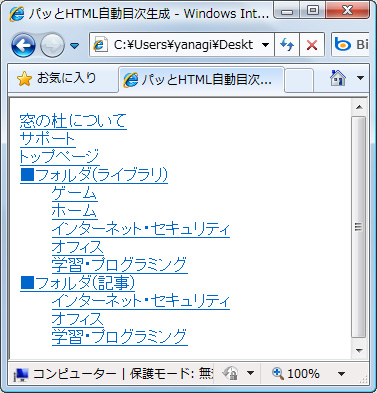Viewport: 377px width, 393px height.
Task: Click the page icon in address bar
Action: point(99,45)
